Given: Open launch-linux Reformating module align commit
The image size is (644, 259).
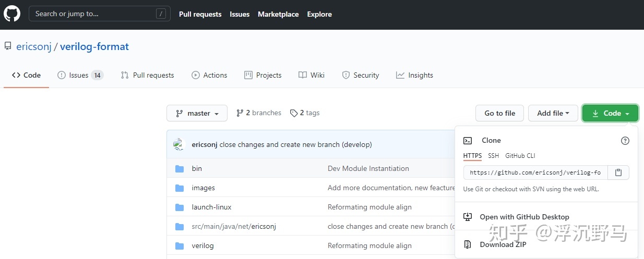Looking at the screenshot, I should [x=369, y=207].
